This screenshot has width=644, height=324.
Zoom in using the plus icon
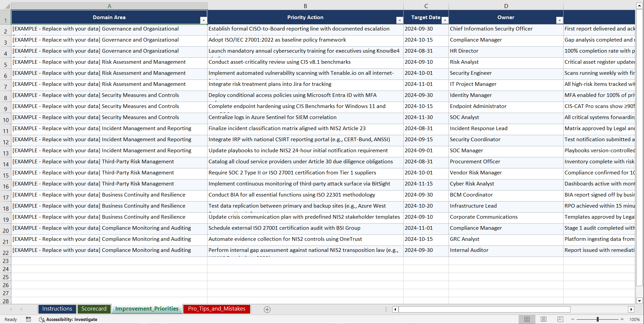622,319
